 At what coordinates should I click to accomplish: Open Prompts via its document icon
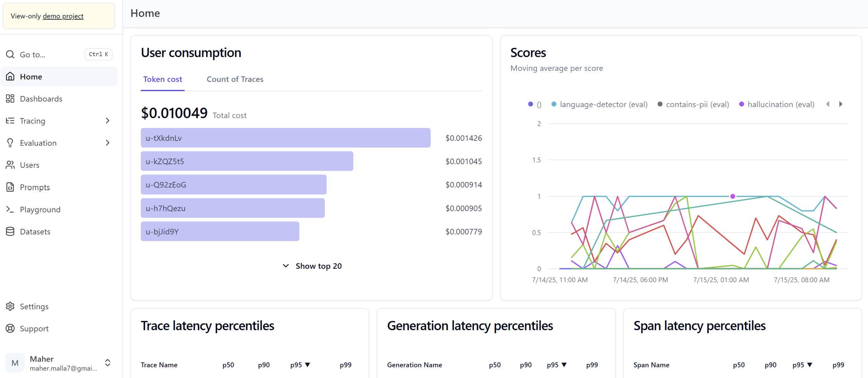[x=10, y=187]
